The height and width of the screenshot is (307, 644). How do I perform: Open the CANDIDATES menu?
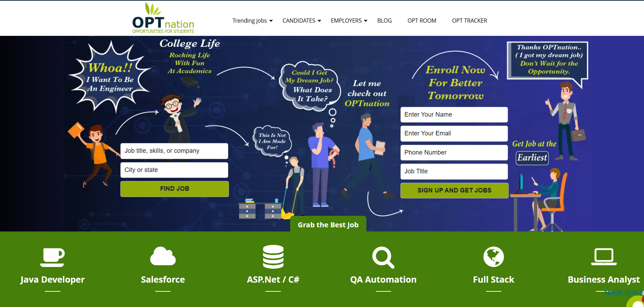(x=299, y=21)
